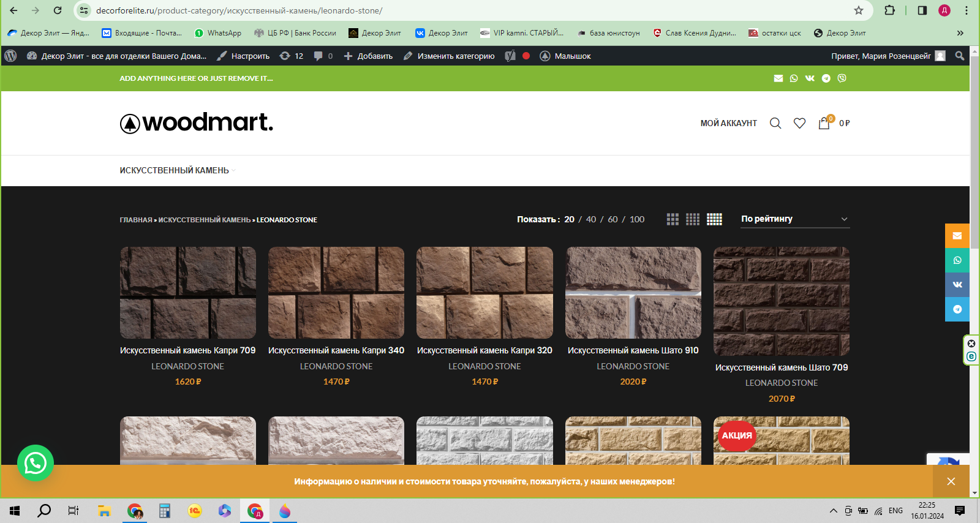The height and width of the screenshot is (523, 980).
Task: Click the VK sticky side button
Action: 957,285
